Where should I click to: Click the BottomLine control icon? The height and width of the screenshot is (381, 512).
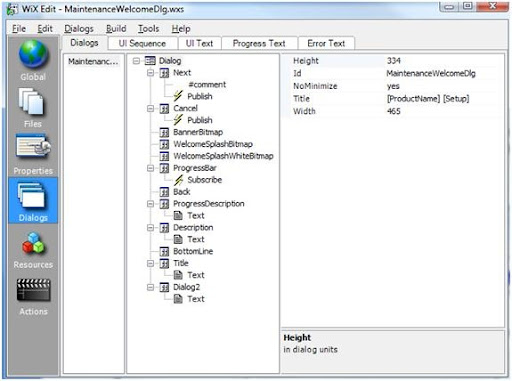coord(164,251)
